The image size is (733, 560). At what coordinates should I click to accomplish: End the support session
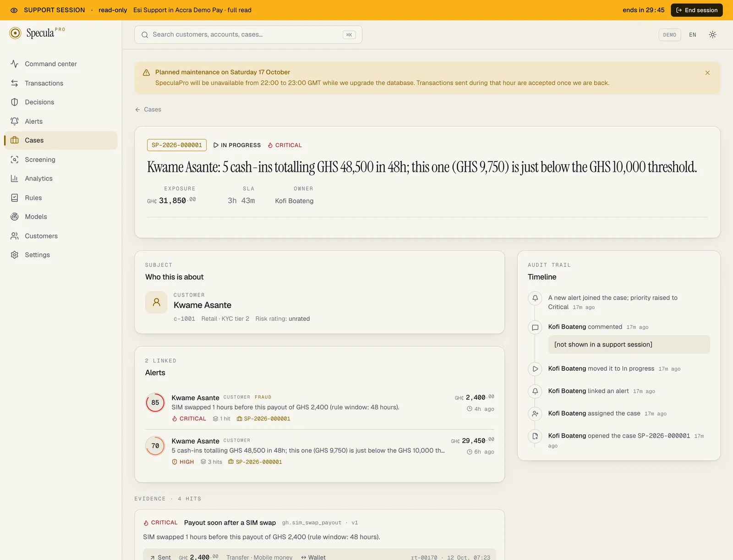696,10
